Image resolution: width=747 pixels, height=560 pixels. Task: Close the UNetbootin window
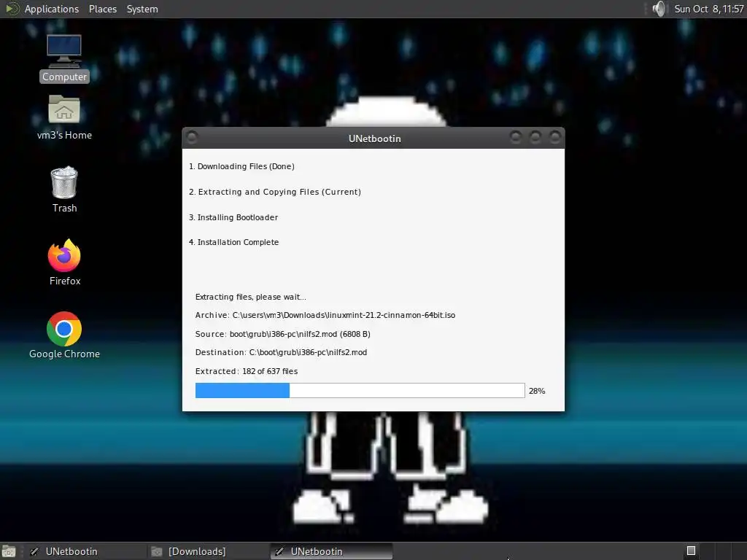tap(555, 138)
